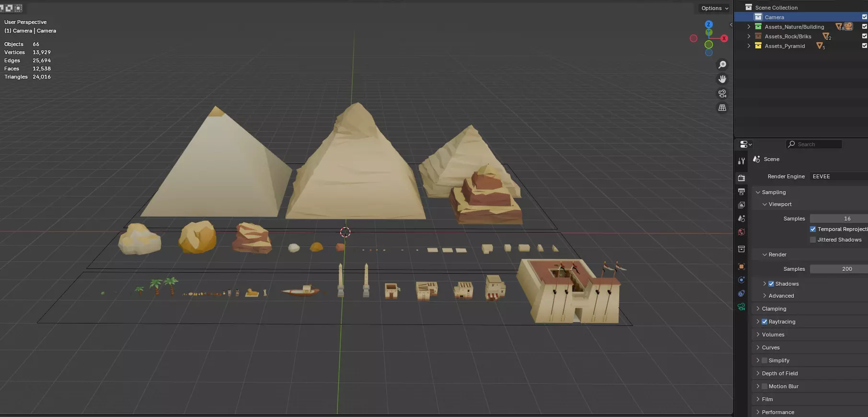Enable Jittered Shadows checkbox
The image size is (868, 417).
point(813,240)
